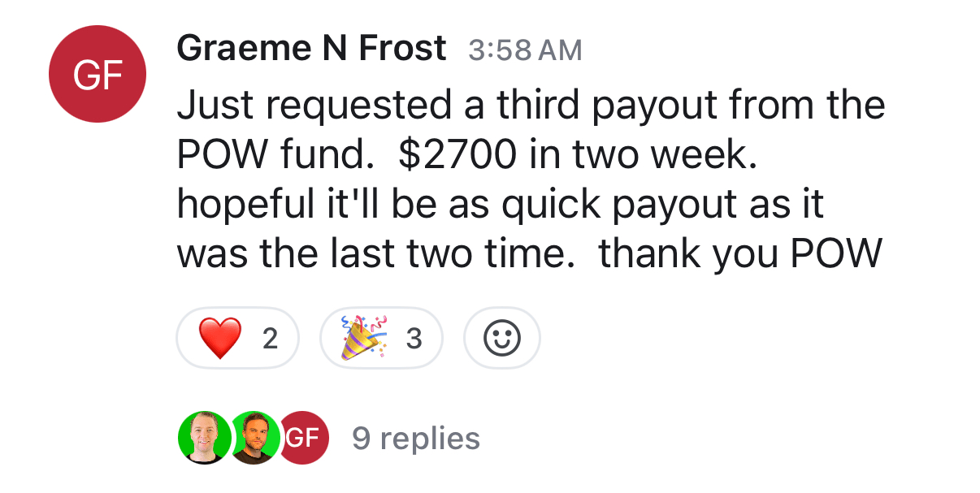Click the "$2700" amount in the message
Screen dimensions: 980x493
(x=457, y=156)
